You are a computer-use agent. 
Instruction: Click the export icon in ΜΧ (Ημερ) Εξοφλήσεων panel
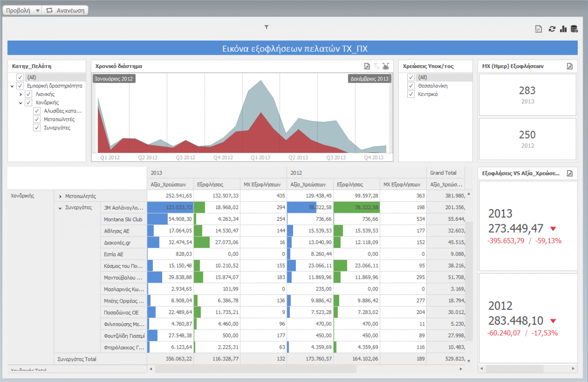tap(569, 66)
